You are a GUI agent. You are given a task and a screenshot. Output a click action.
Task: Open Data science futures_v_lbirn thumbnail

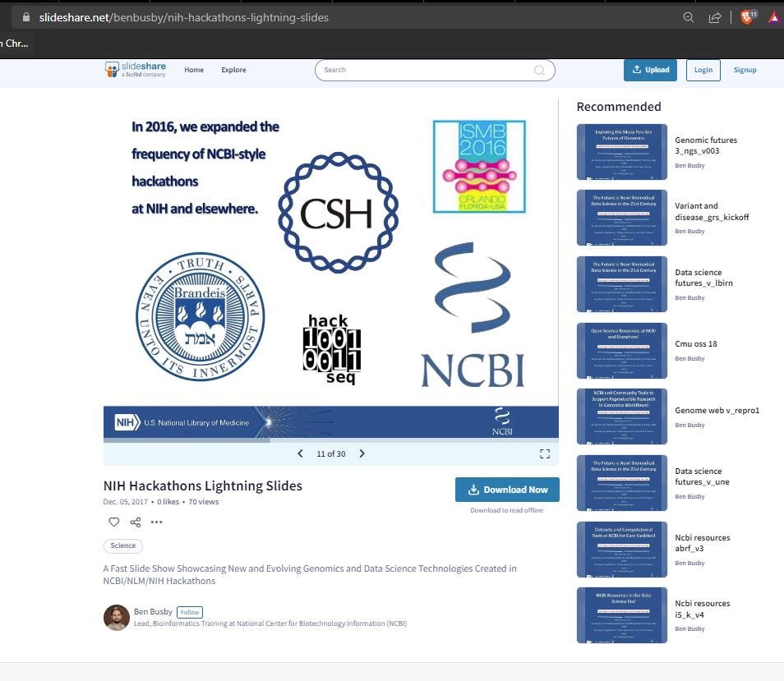[622, 284]
